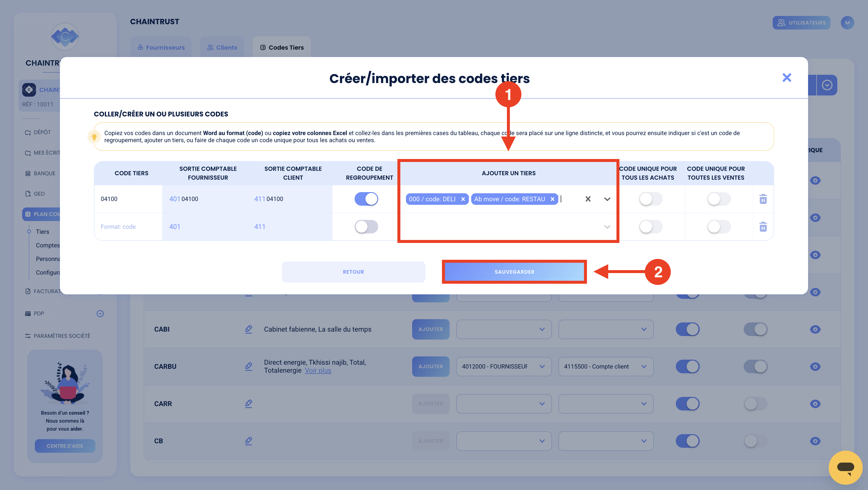Viewport: 868px width, 490px height.
Task: Click the Sauvegarder button
Action: pos(514,272)
